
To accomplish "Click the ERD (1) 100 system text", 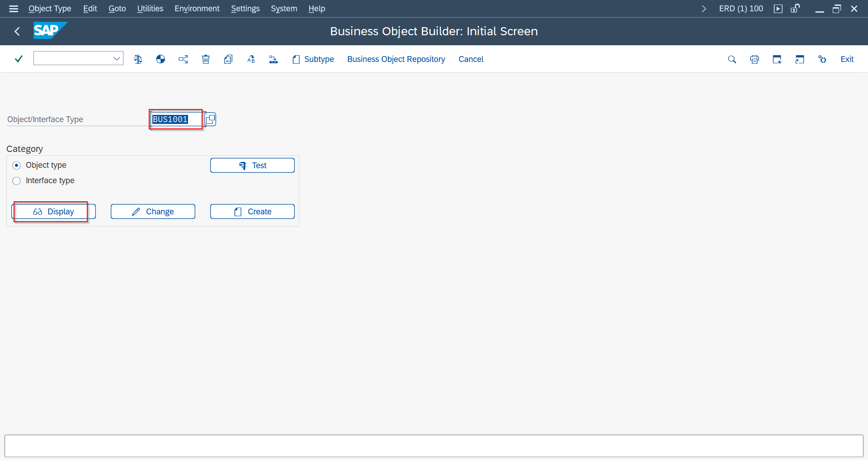I will [x=741, y=9].
